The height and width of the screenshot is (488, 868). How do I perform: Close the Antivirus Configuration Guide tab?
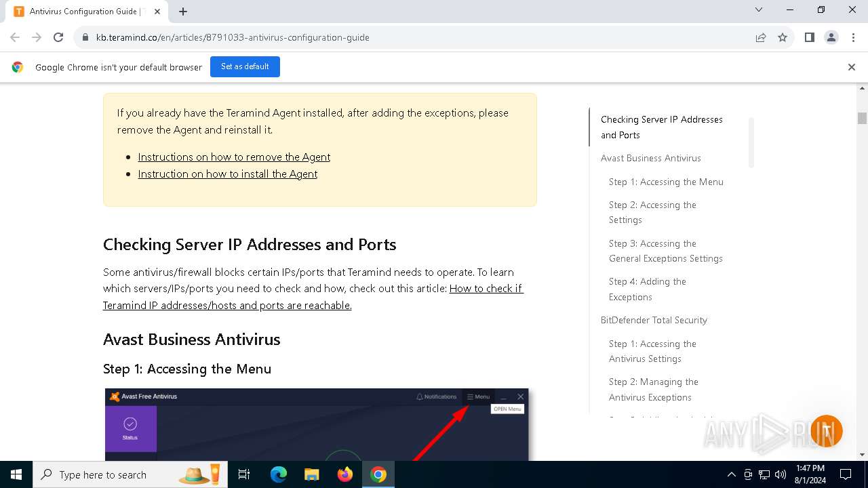[157, 12]
